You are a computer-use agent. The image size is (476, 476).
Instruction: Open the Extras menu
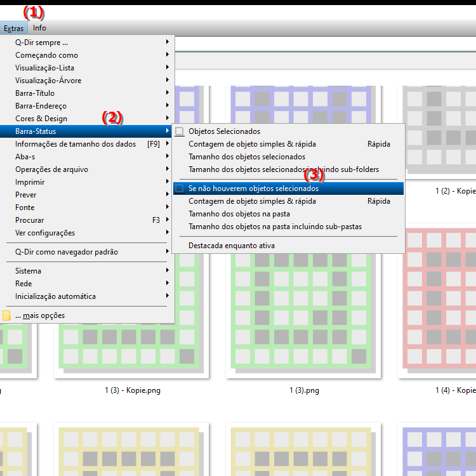14,28
